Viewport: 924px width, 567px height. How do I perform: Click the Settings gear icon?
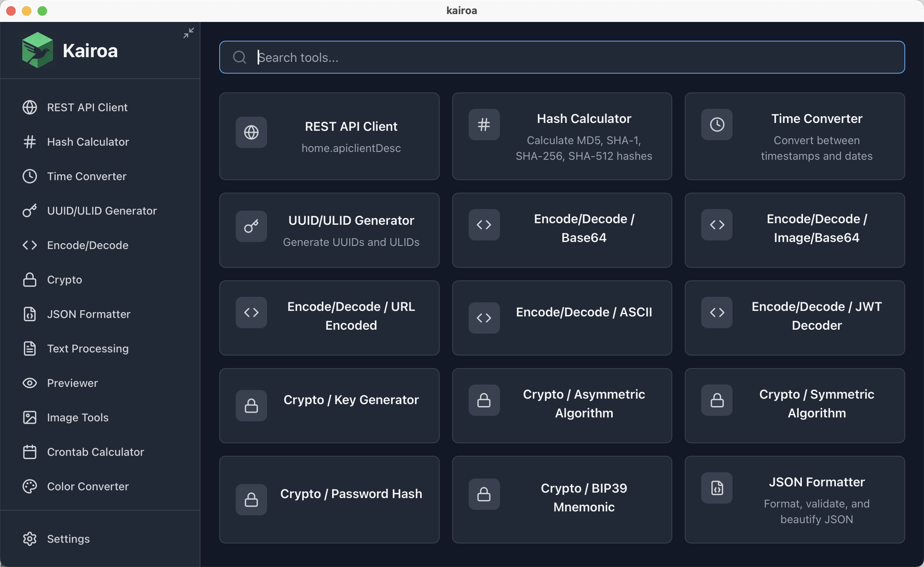click(30, 539)
